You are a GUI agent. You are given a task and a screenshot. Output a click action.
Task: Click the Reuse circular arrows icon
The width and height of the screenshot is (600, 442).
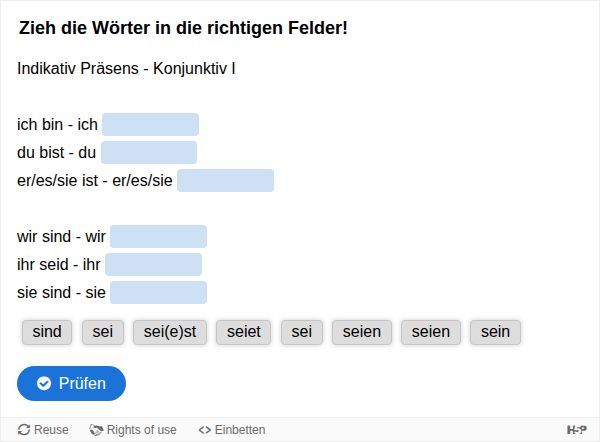point(24,430)
